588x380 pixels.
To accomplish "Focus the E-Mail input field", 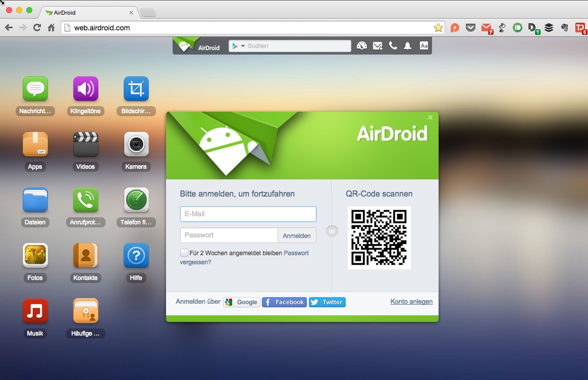I will pos(248,214).
